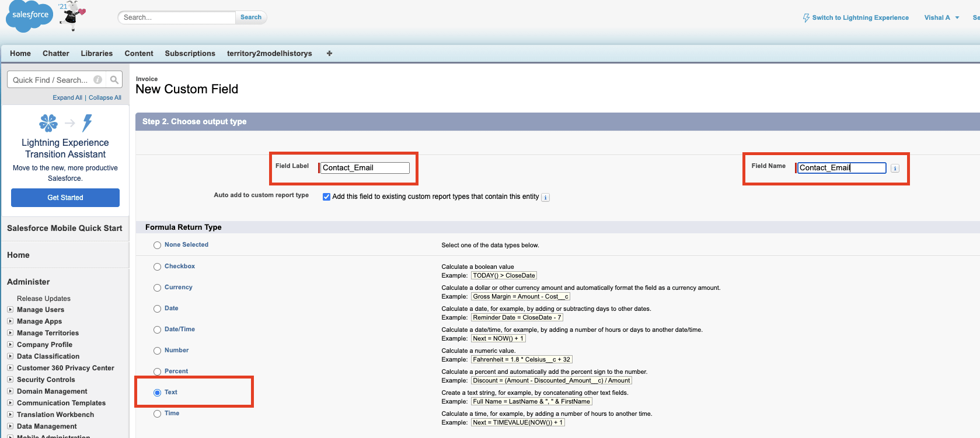Click the Fahrenheit conversion example formula
Screen dimensions: 980x438
pos(522,360)
